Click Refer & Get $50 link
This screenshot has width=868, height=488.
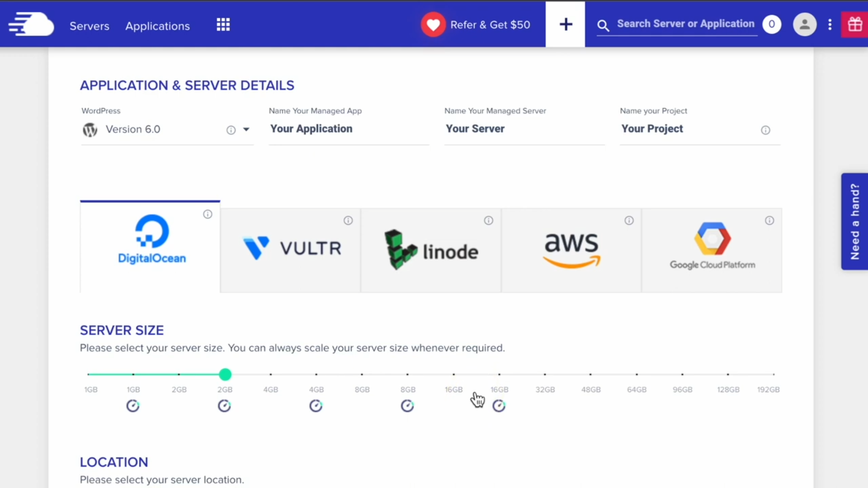[x=490, y=25]
